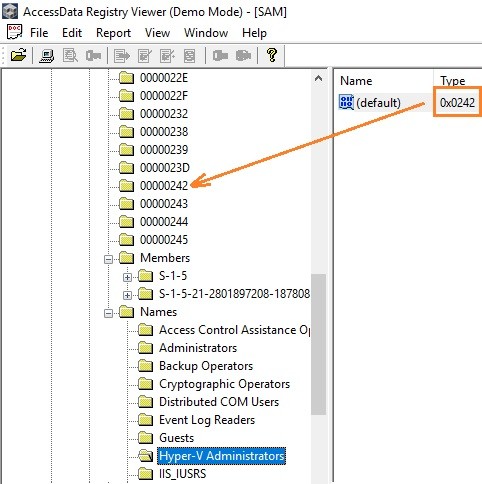
Task: Select Access Control Assistance Operators key
Action: (234, 330)
